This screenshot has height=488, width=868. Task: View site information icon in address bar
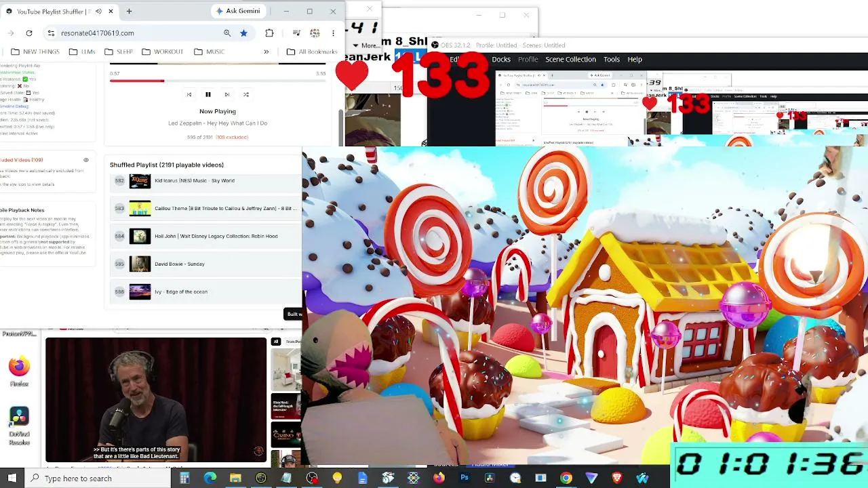51,33
